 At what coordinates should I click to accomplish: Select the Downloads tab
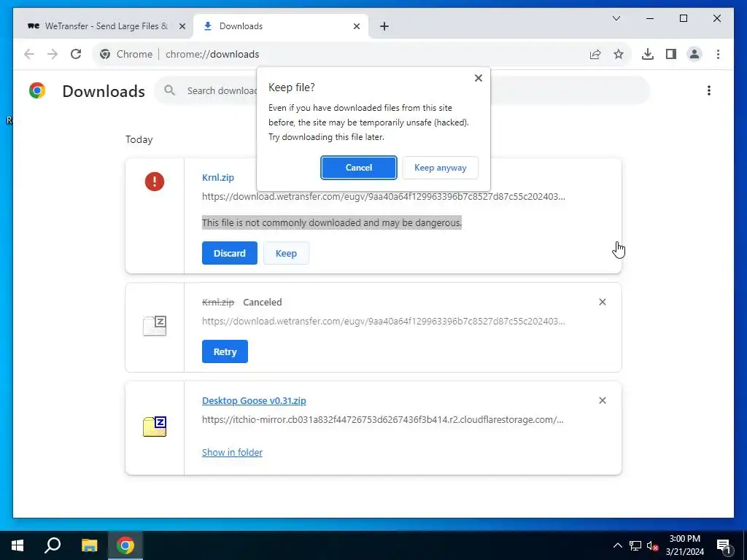(281, 26)
